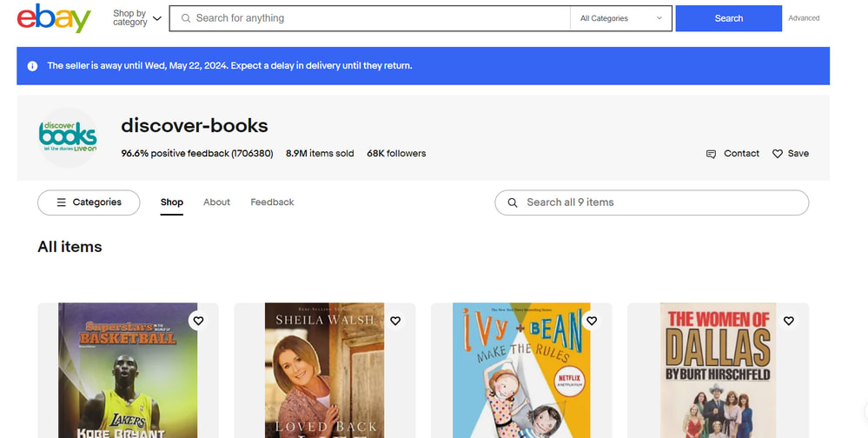Click the info icon in seller-away banner
The image size is (868, 438).
(x=33, y=66)
